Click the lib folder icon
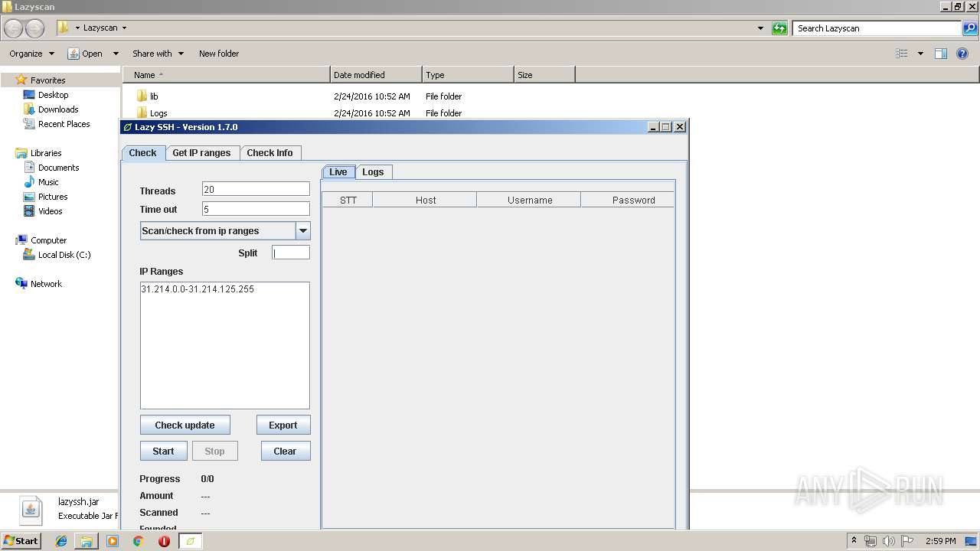This screenshot has height=551, width=980. (x=142, y=96)
